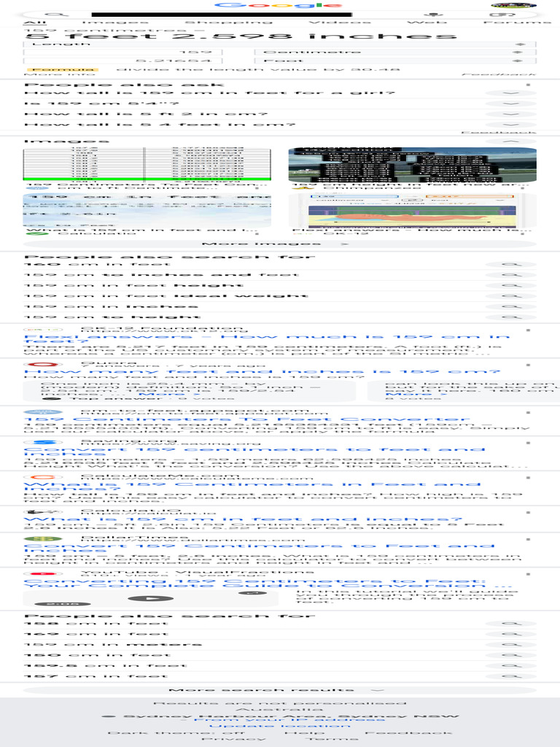Image resolution: width=560 pixels, height=747 pixels.
Task: Click the Quora favicon
Action: (44, 365)
